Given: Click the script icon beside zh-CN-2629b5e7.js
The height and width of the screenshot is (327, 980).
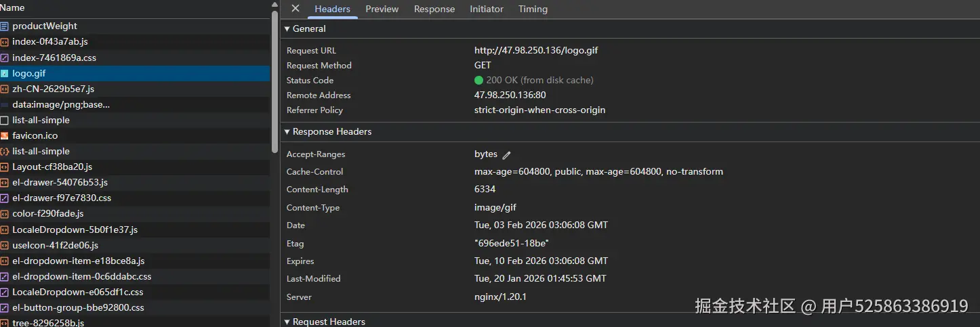Looking at the screenshot, I should click(5, 89).
